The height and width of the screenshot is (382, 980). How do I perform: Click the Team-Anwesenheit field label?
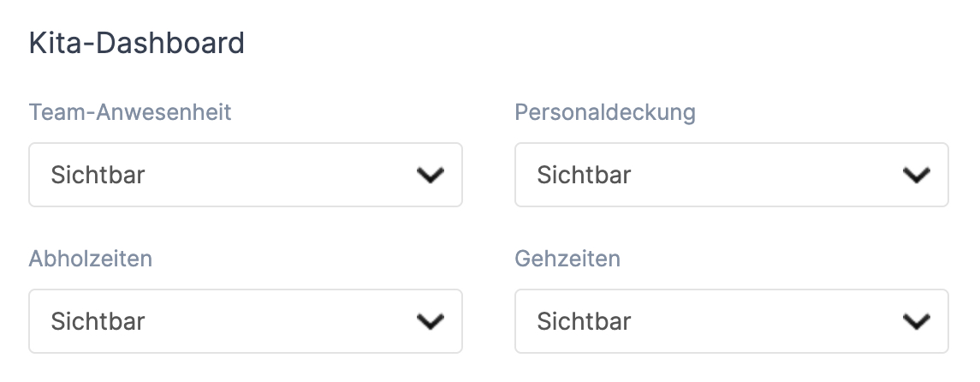coord(130,112)
